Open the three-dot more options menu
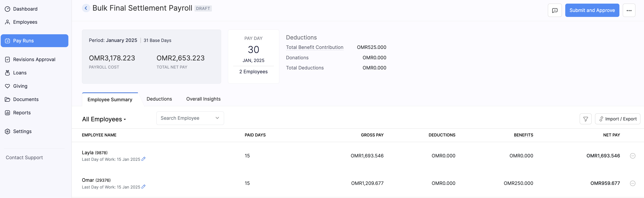644x198 pixels. click(x=629, y=11)
